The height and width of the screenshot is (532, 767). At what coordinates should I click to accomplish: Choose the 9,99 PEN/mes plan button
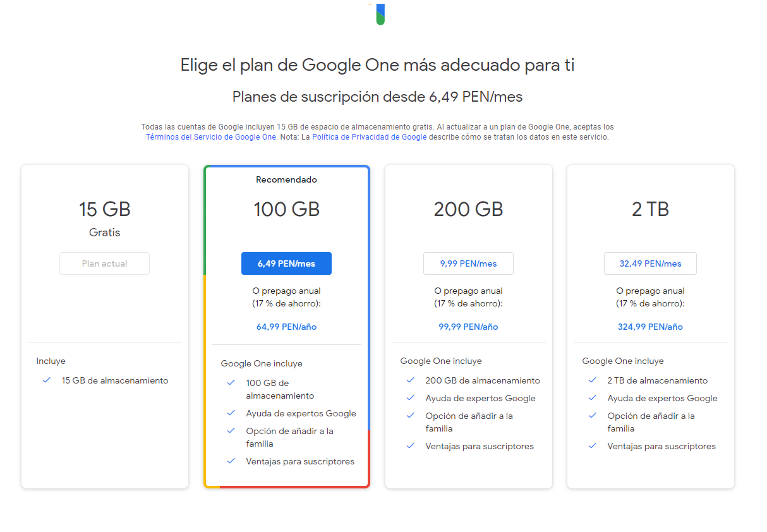tap(468, 263)
